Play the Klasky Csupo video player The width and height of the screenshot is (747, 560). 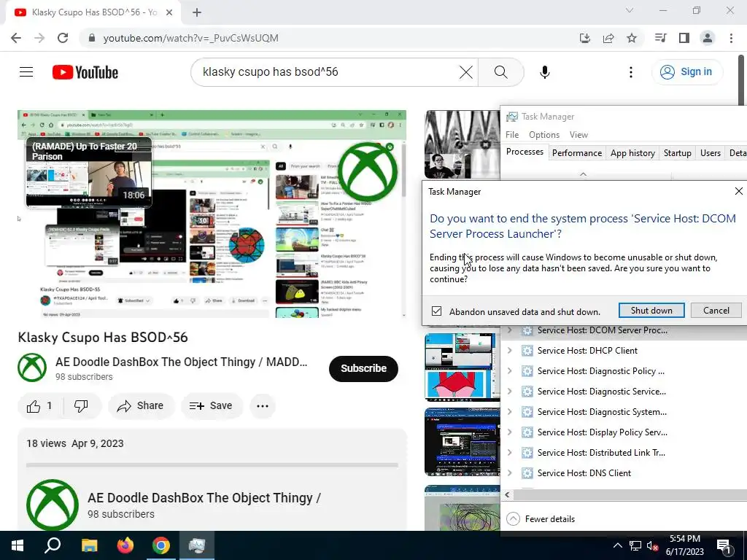212,214
